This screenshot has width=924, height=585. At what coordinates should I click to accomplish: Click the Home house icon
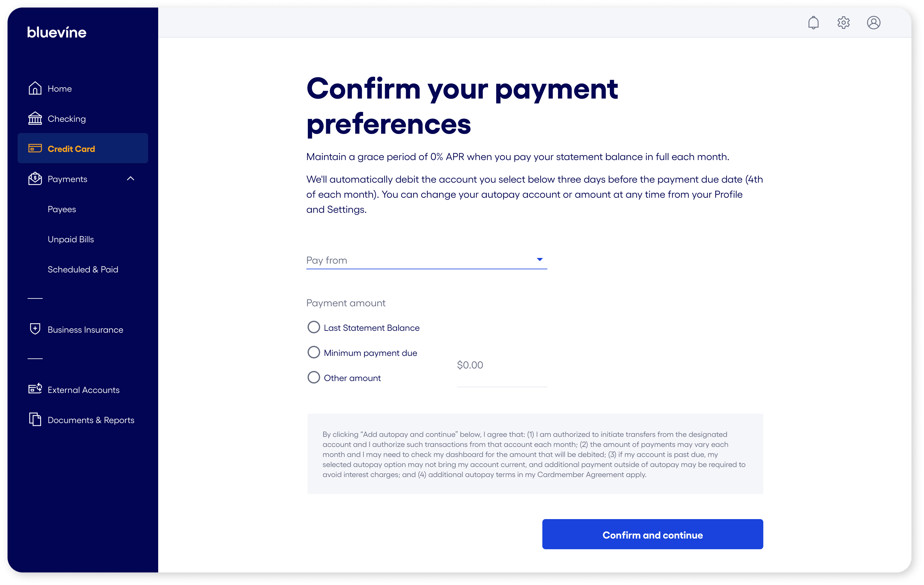pyautogui.click(x=35, y=88)
